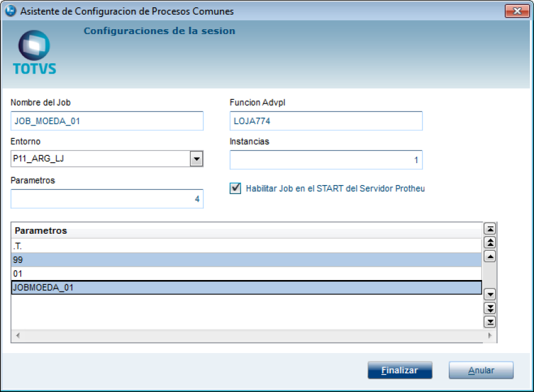Click the window icon in the title bar

point(10,11)
